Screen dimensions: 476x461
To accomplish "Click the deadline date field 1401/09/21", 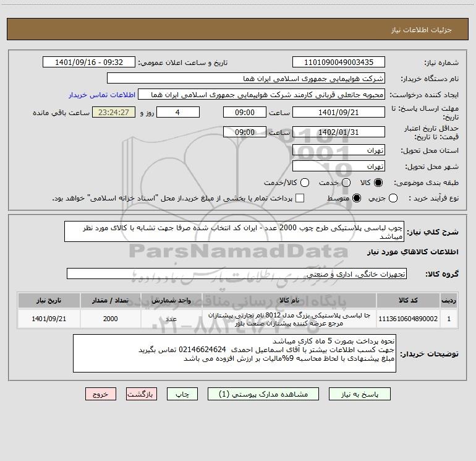I will [x=339, y=113].
